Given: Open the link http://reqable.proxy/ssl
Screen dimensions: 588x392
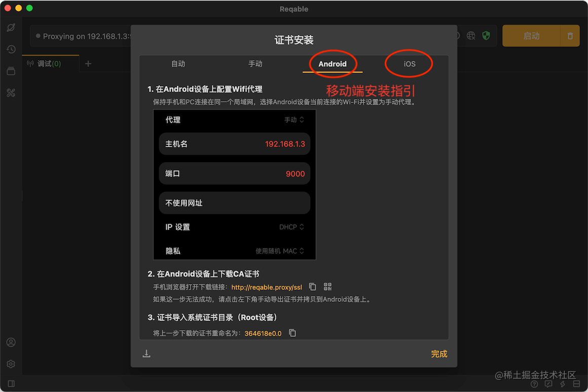Looking at the screenshot, I should pyautogui.click(x=266, y=287).
